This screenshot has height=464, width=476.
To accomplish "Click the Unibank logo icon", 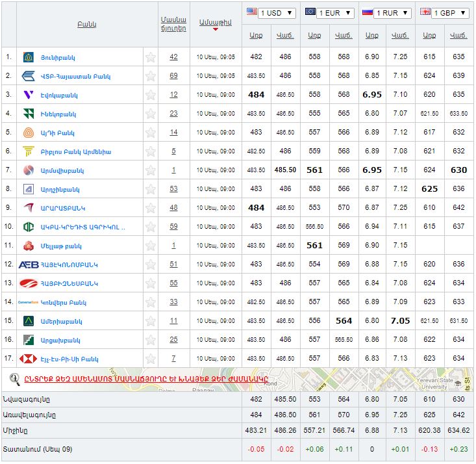I will [x=28, y=57].
